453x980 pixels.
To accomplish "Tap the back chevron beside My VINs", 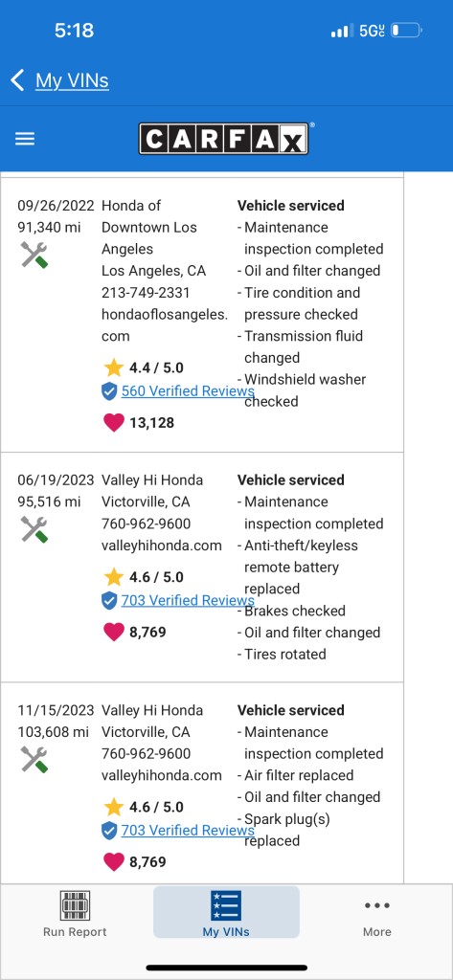I will coord(17,80).
